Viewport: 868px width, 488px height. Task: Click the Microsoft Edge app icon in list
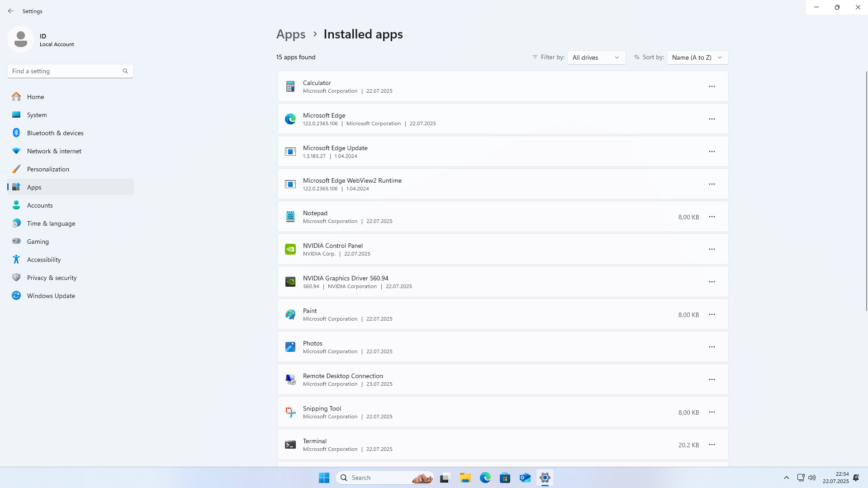290,119
